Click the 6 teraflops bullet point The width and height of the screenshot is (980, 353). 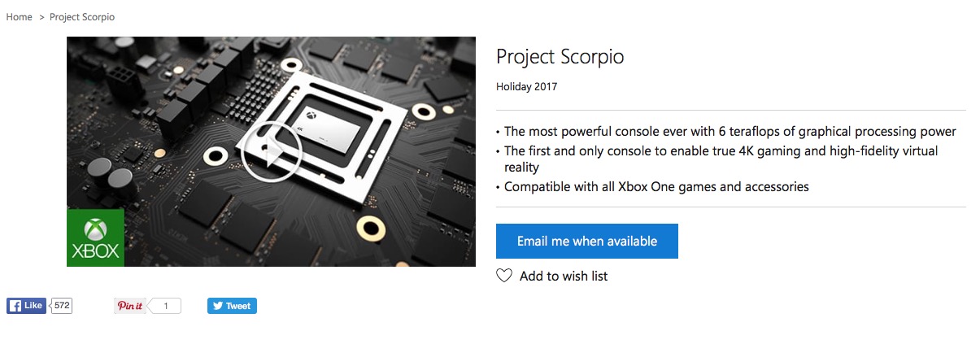click(x=730, y=131)
